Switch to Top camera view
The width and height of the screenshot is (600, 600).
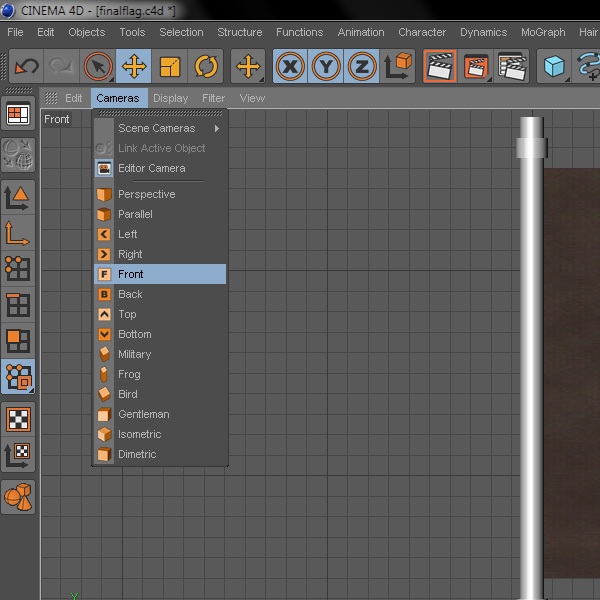160,314
